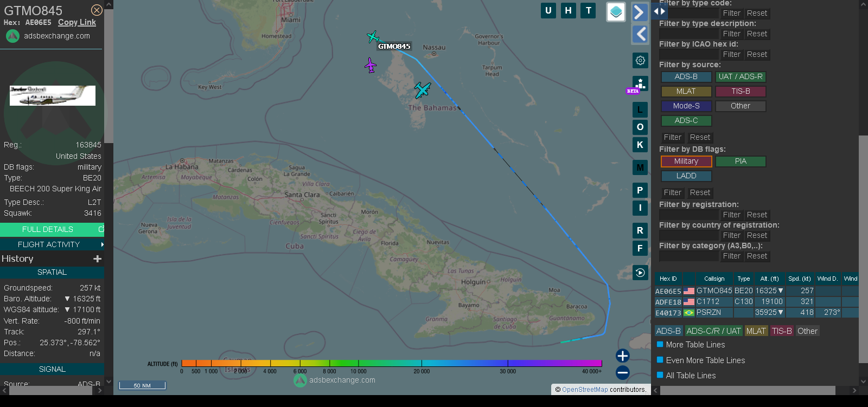The width and height of the screenshot is (868, 407).
Task: Click the U map button
Action: [548, 10]
